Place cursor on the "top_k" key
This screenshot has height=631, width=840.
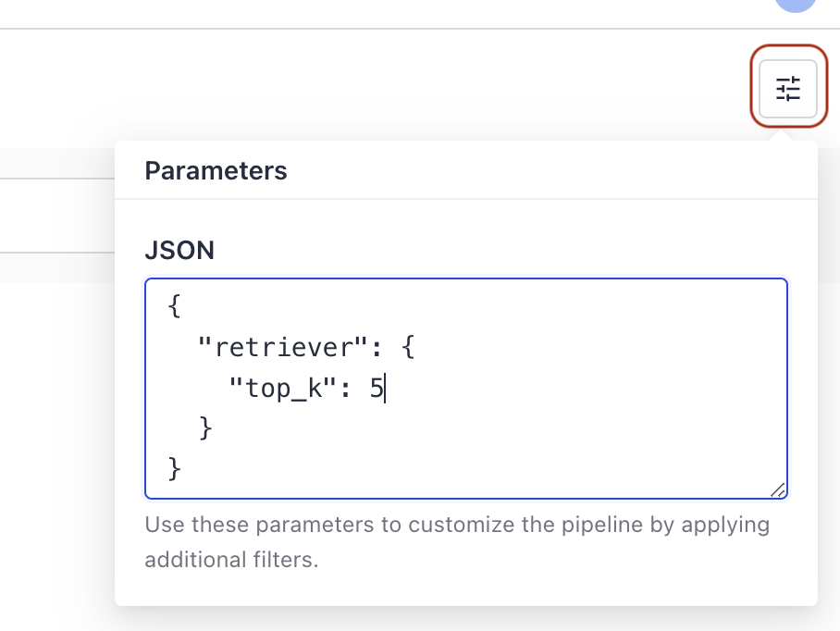click(x=282, y=389)
